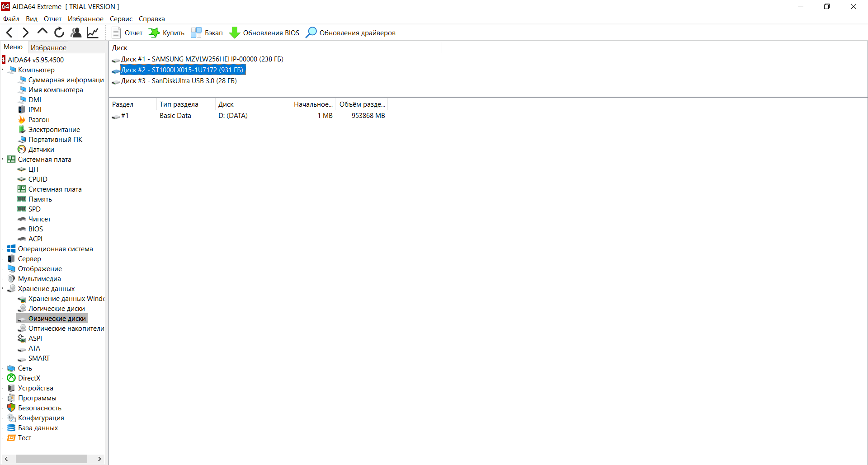This screenshot has width=868, height=465.
Task: Click the Refresh icon in toolbar
Action: click(59, 33)
